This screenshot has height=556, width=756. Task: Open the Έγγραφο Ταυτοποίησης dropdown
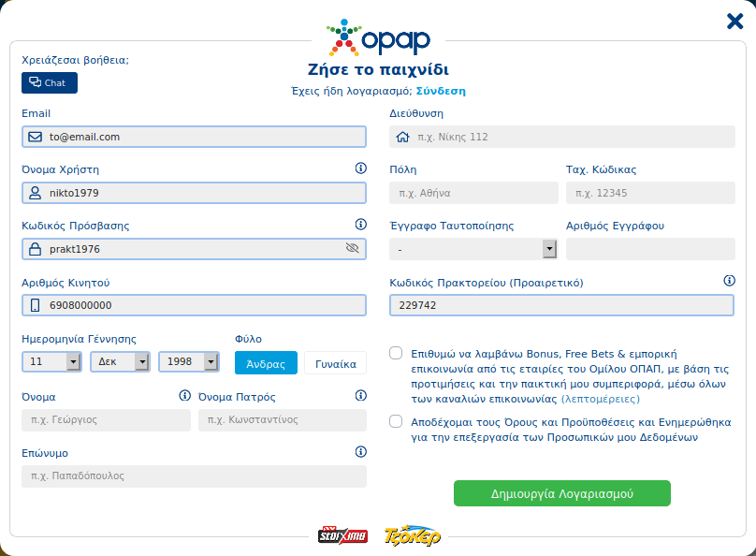pos(473,249)
